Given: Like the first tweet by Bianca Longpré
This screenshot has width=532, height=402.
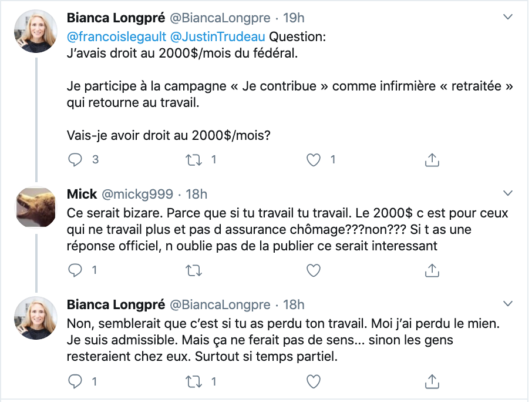Looking at the screenshot, I should (314, 160).
